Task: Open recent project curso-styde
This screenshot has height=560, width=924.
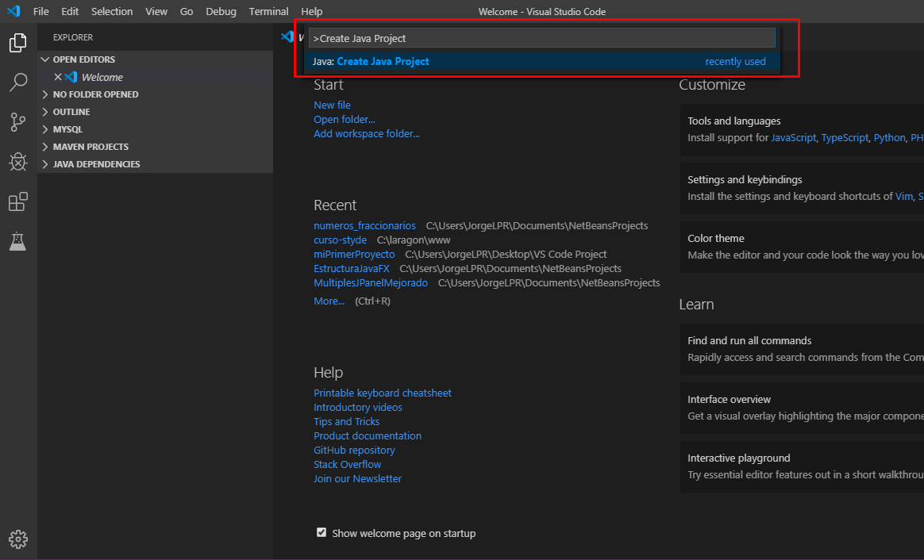Action: [x=340, y=240]
